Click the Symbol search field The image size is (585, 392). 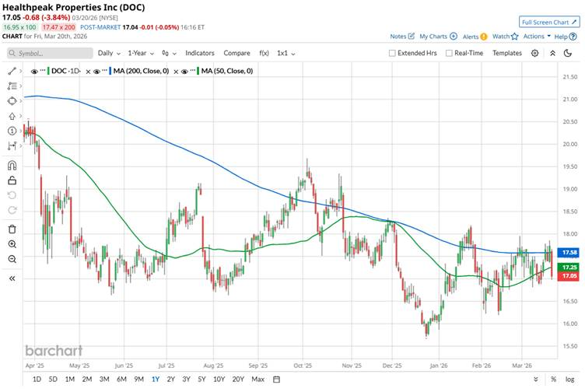click(x=48, y=53)
